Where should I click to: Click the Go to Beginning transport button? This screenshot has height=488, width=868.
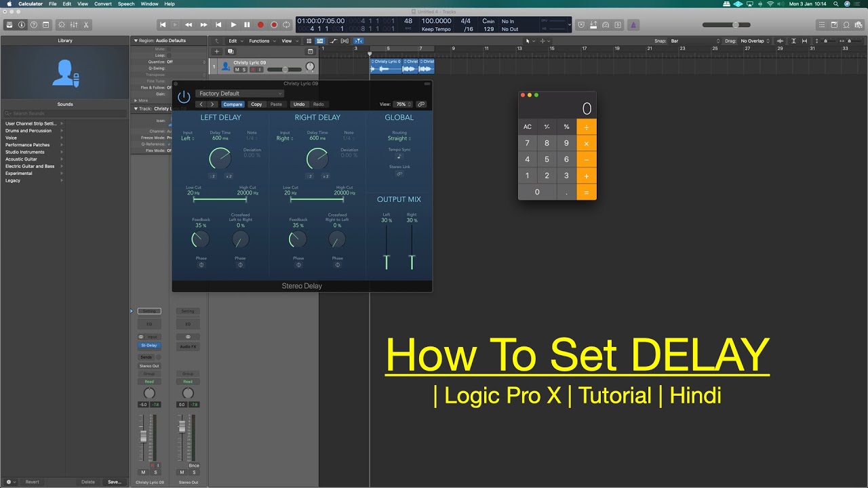point(163,24)
